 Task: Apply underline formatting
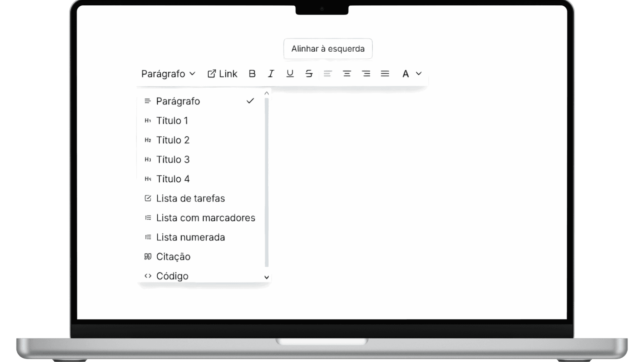coord(290,74)
